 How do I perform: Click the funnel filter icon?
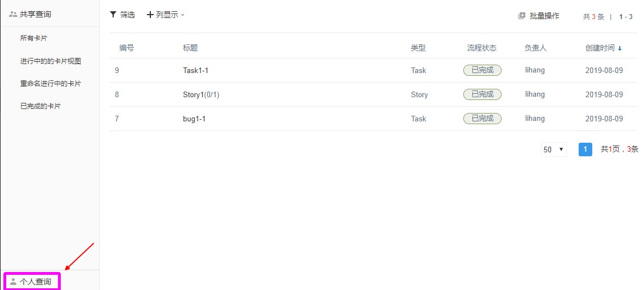(113, 15)
